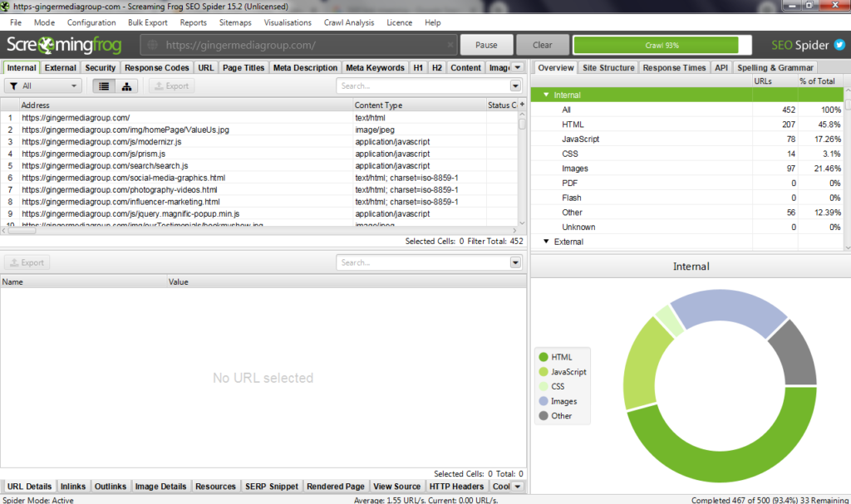Open upper search options dropdown arrow
The image size is (851, 504).
(515, 86)
